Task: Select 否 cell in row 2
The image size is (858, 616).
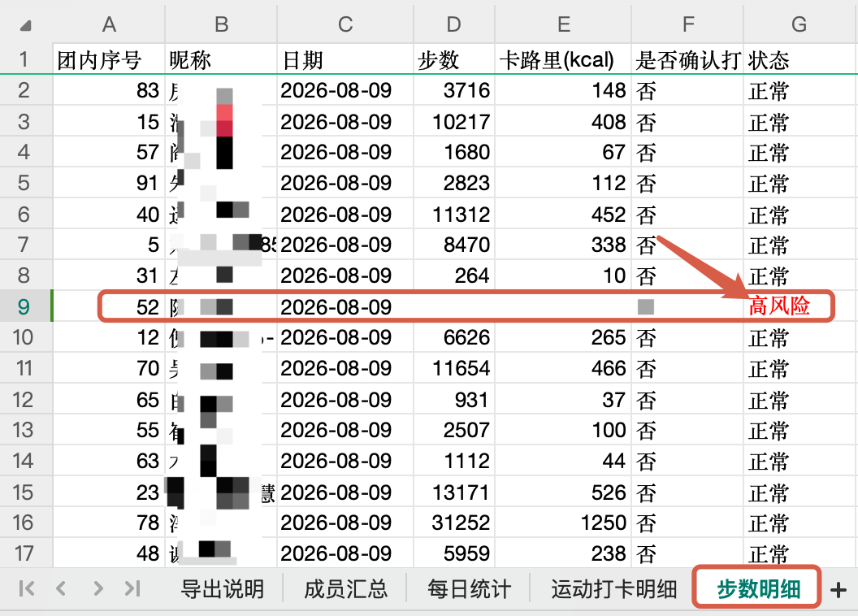Action: [688, 90]
